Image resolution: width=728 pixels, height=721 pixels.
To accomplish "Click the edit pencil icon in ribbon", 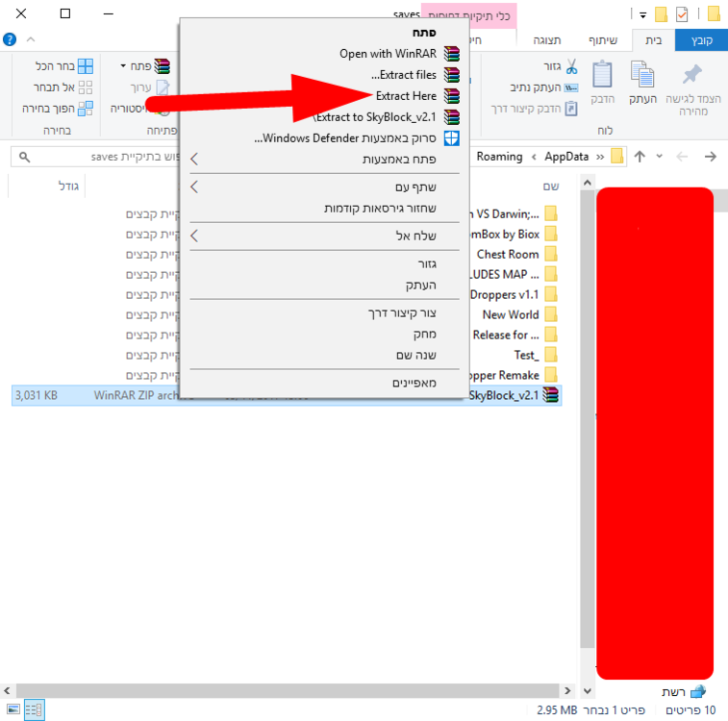I will [163, 87].
